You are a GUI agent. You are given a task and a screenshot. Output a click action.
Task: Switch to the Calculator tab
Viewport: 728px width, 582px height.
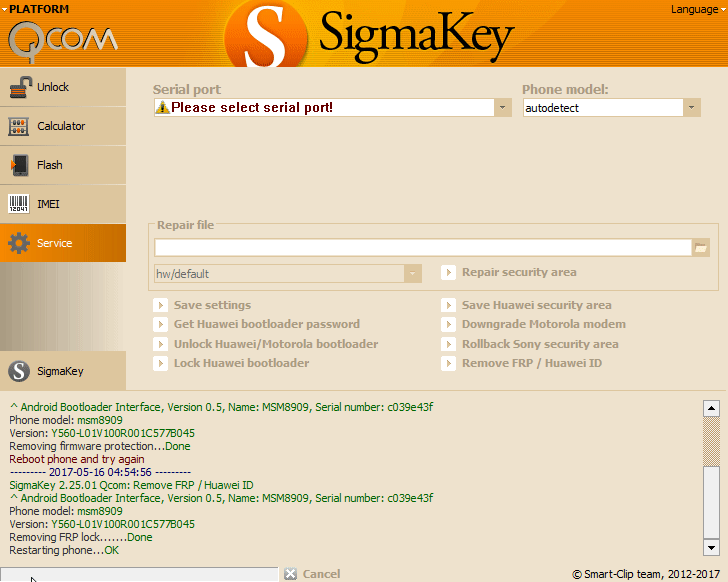point(63,126)
